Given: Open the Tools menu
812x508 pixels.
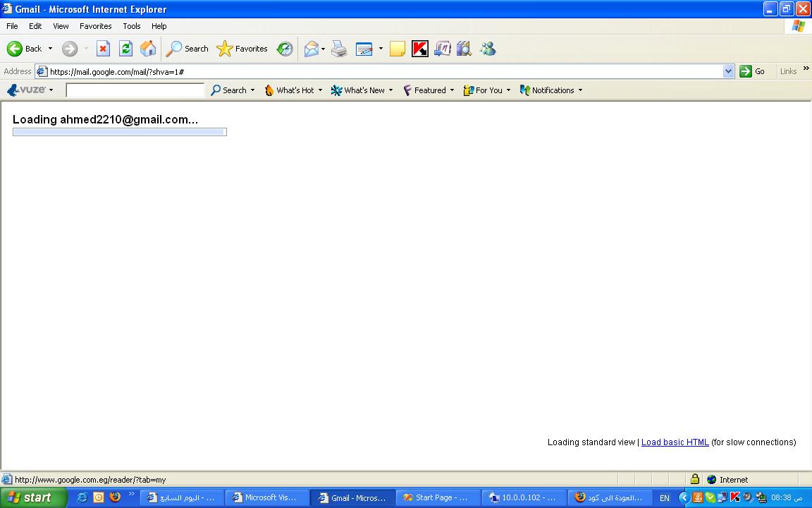Looking at the screenshot, I should pos(132,26).
